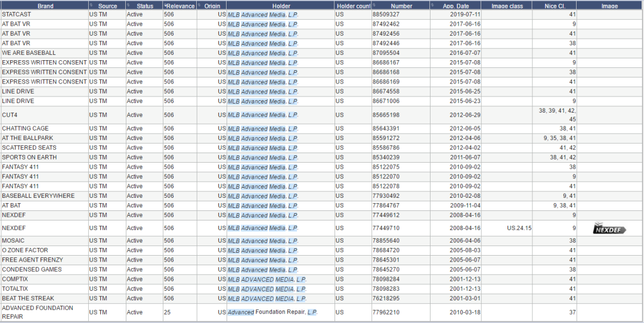Click application number 87492456
644x323 pixels.
(x=386, y=33)
